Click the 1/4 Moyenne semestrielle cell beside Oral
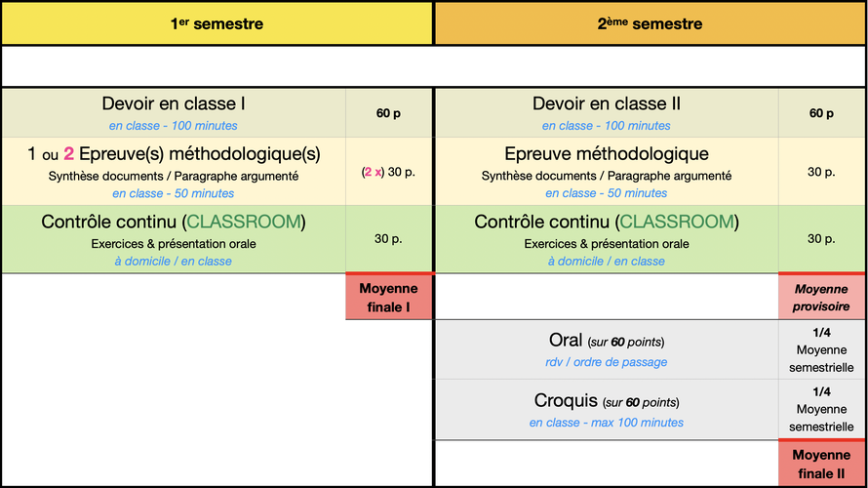Viewport: 868px width, 488px height. (x=821, y=349)
